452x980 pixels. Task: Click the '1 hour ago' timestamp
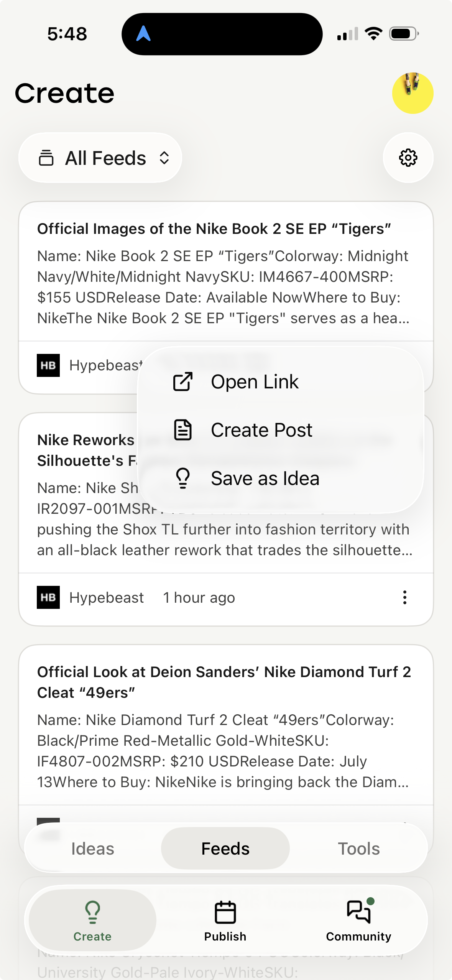199,597
